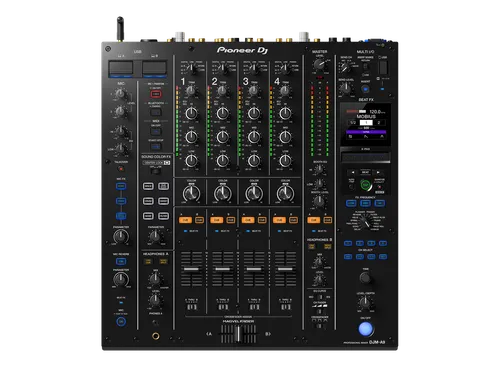
Task: Click the channel 2 COLOR knob
Action: [x=223, y=193]
